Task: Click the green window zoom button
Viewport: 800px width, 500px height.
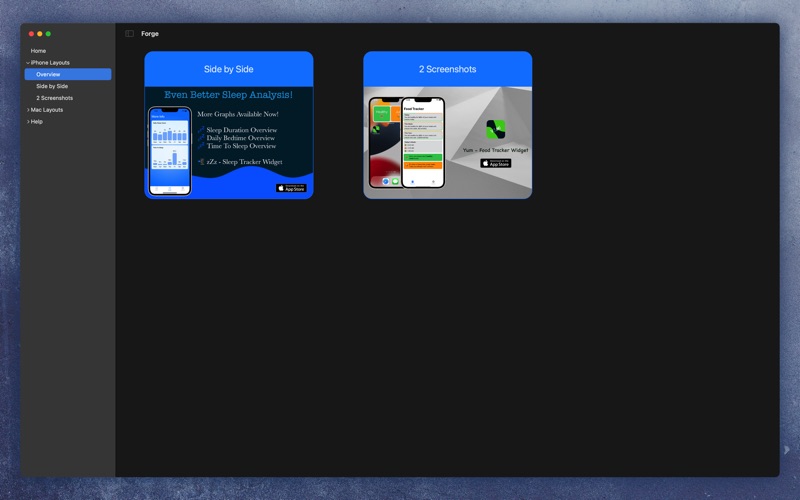Action: pyautogui.click(x=48, y=34)
